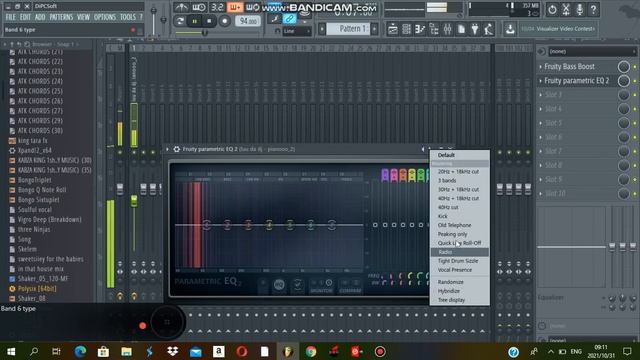Toggle the metronome icon in top toolbar
The image size is (640, 360).
pyautogui.click(x=181, y=7)
